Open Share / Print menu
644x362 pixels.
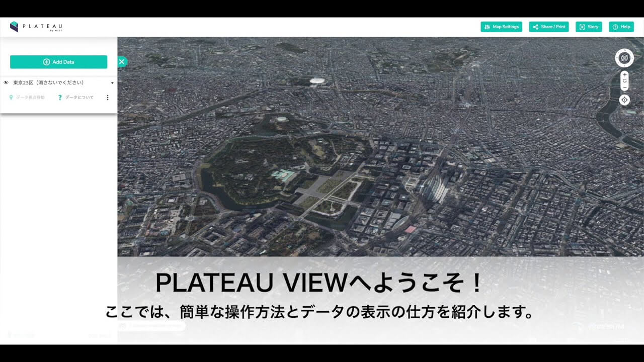[548, 27]
